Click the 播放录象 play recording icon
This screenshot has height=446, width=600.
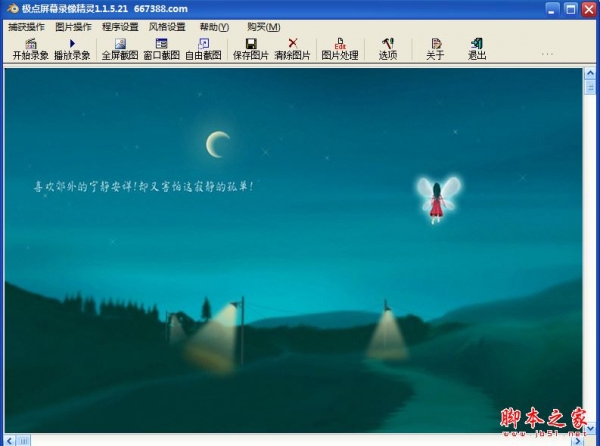tap(72, 49)
